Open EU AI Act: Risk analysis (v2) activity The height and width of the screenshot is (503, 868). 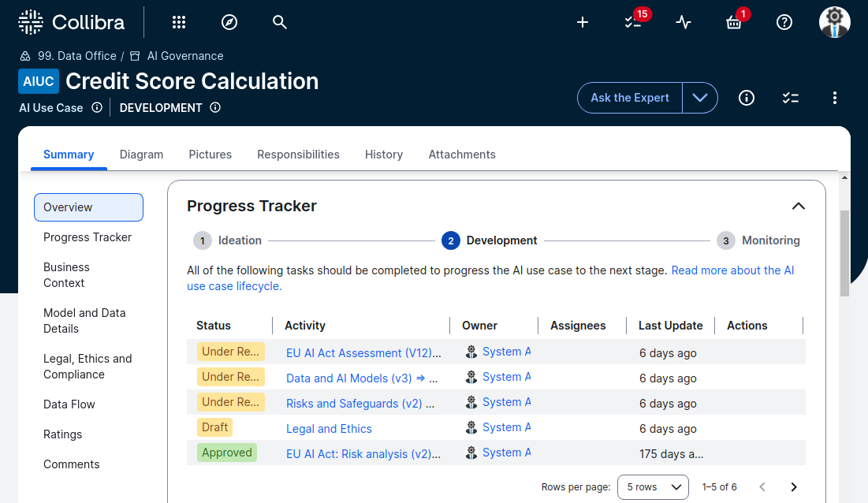(x=363, y=454)
